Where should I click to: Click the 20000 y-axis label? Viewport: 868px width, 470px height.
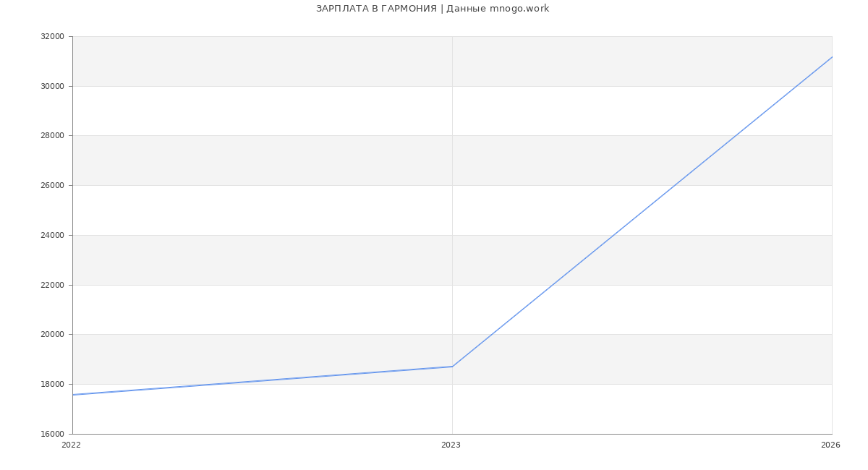click(x=52, y=335)
